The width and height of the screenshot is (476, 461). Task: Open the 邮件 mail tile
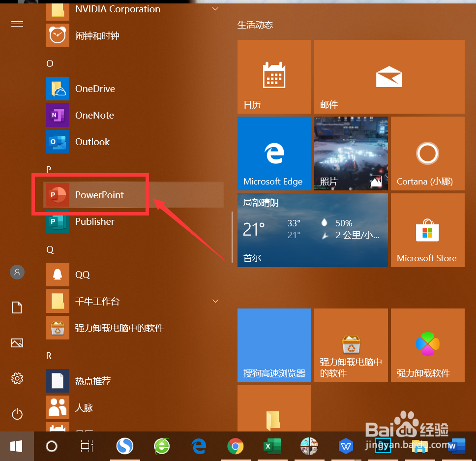[389, 77]
